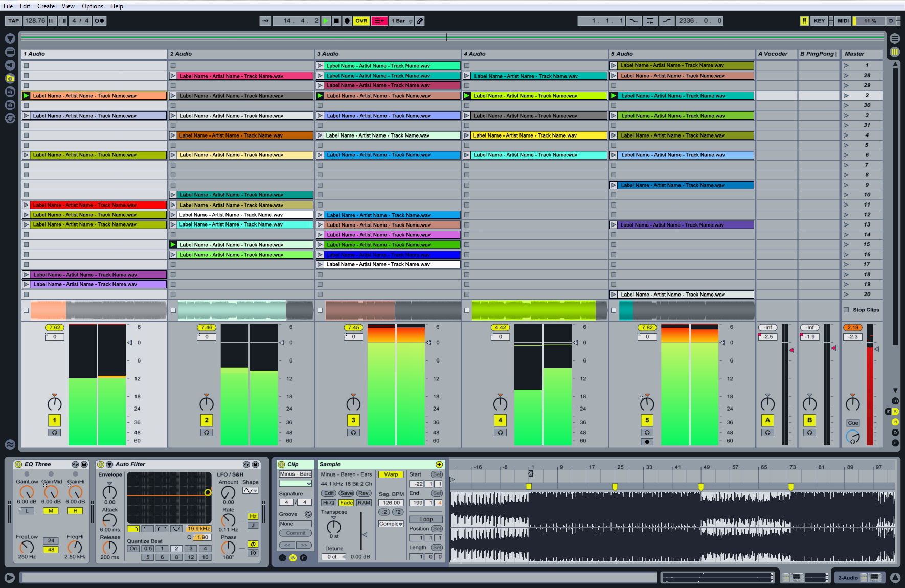Toggle the computer MIDI keyboard icon
Viewport: 905px width, 588px height.
click(x=804, y=21)
